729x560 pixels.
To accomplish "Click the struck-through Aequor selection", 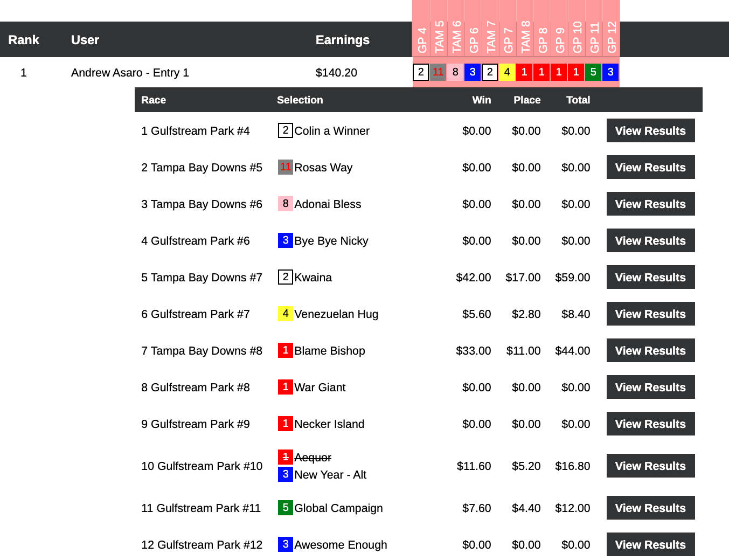I will [313, 458].
